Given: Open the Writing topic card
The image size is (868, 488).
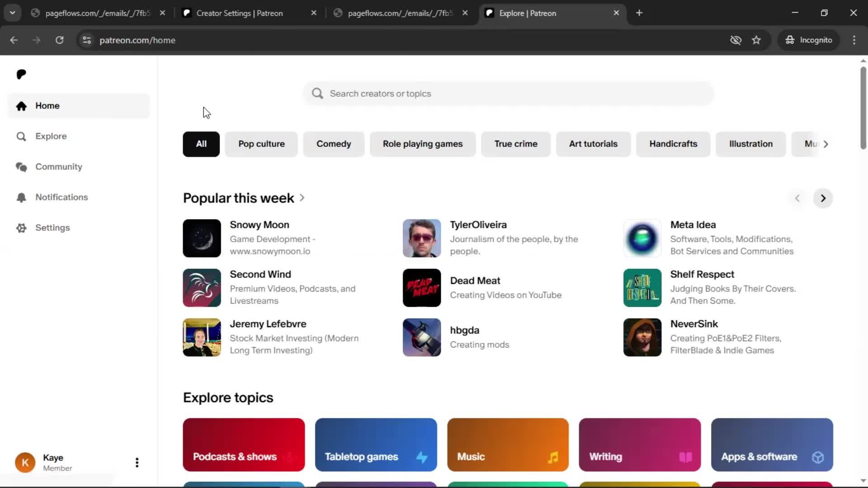Looking at the screenshot, I should (x=640, y=445).
